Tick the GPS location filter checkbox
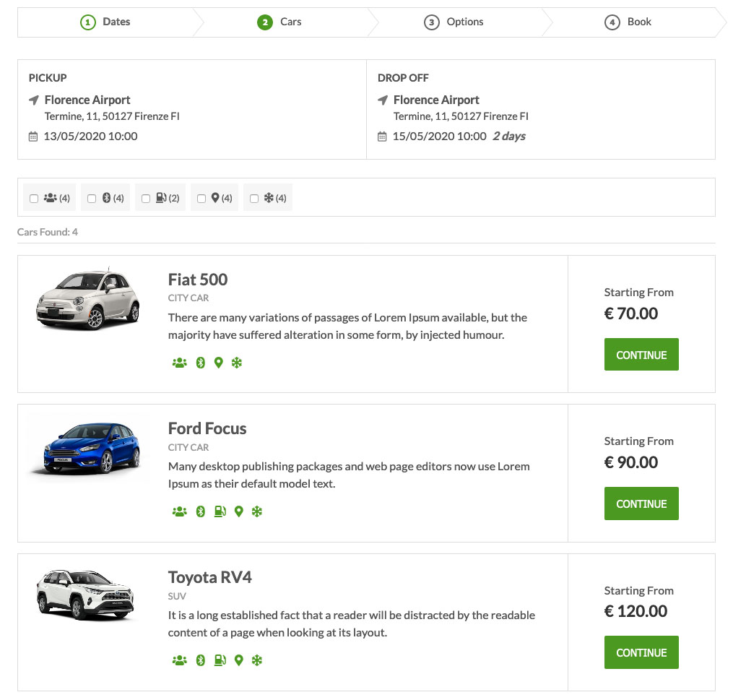The width and height of the screenshot is (733, 700). pyautogui.click(x=201, y=199)
